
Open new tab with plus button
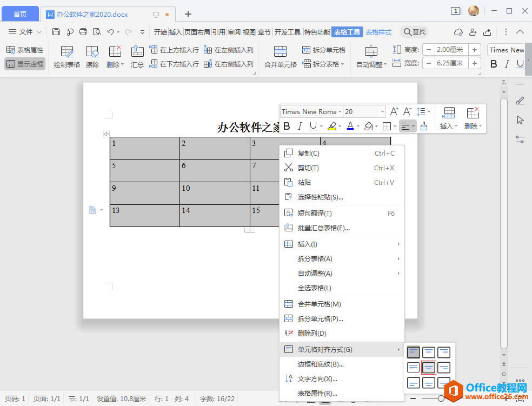click(x=188, y=14)
